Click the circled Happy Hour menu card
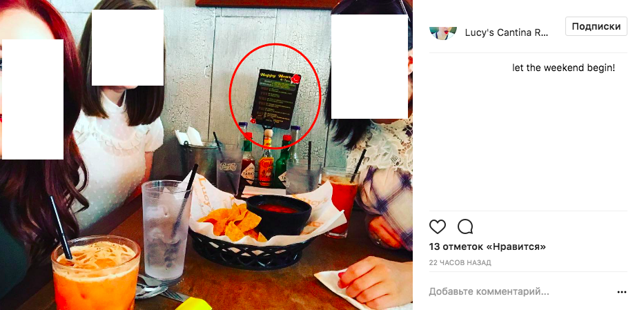 [x=274, y=99]
